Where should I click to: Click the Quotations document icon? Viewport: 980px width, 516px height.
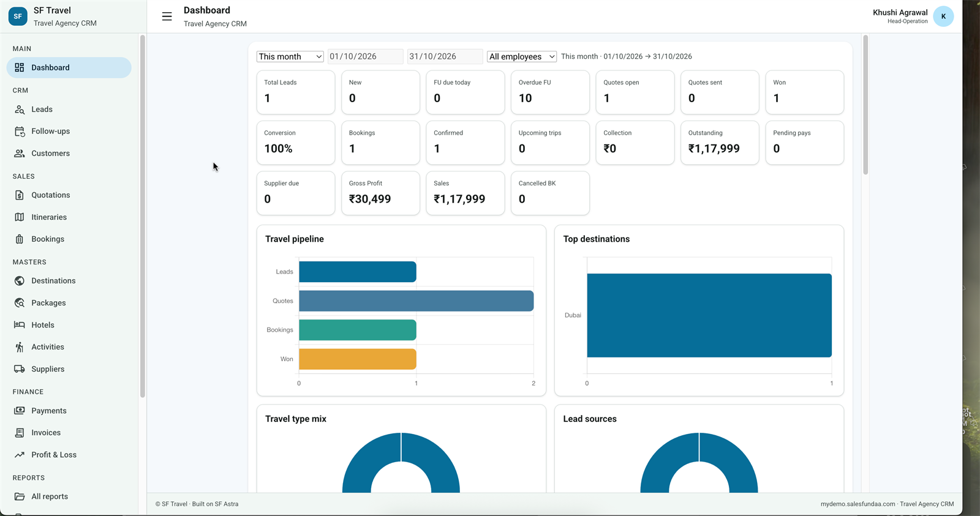[20, 195]
